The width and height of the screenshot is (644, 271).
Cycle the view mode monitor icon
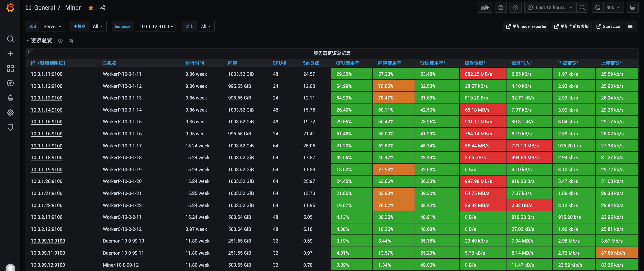[x=632, y=8]
